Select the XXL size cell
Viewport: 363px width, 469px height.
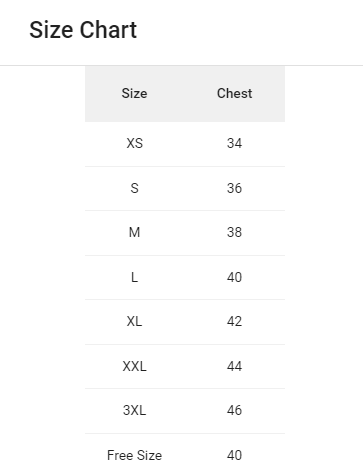134,366
